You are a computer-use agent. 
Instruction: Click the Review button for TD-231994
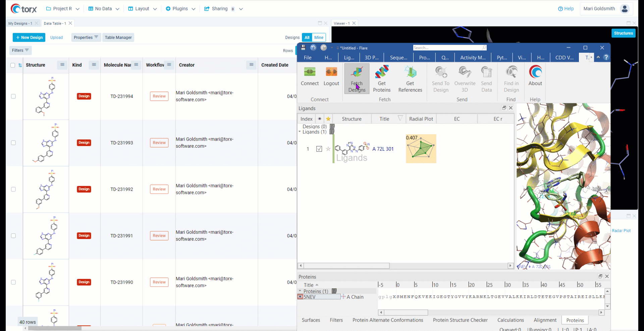[x=159, y=96]
